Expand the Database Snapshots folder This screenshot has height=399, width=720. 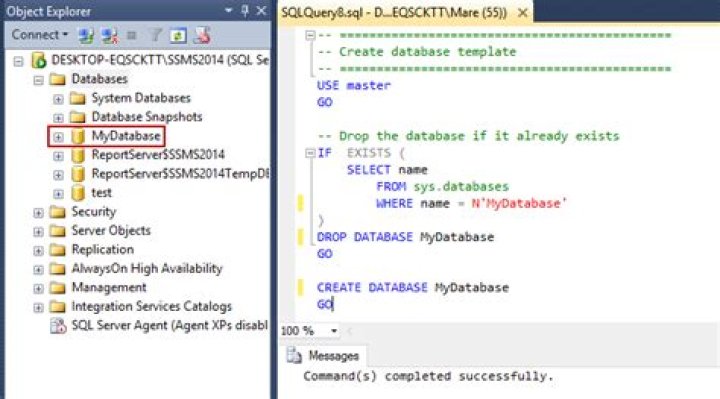58,118
